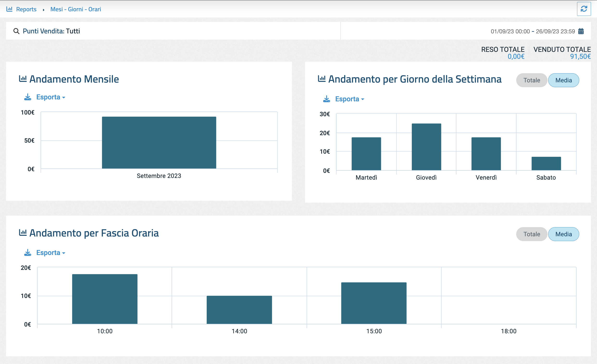Switch weekday chart to Totale
This screenshot has height=364, width=597.
pos(532,80)
